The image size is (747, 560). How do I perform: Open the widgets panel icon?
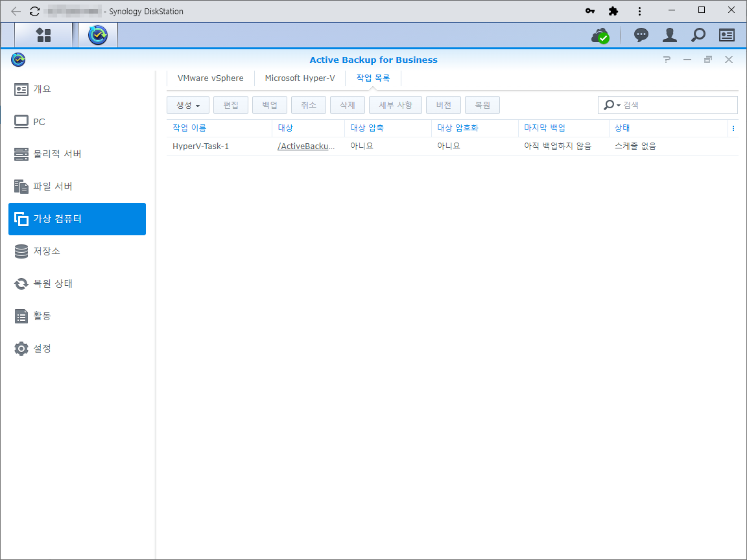coord(726,35)
